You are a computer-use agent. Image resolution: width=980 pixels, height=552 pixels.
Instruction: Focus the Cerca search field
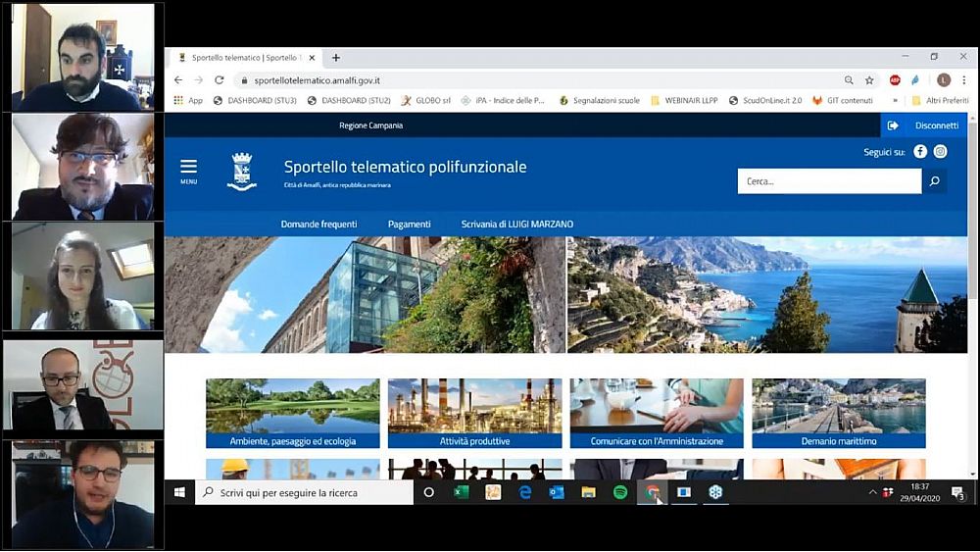(829, 181)
